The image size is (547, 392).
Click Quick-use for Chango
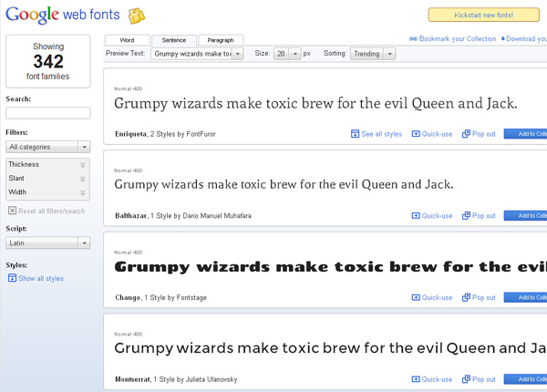(x=437, y=297)
